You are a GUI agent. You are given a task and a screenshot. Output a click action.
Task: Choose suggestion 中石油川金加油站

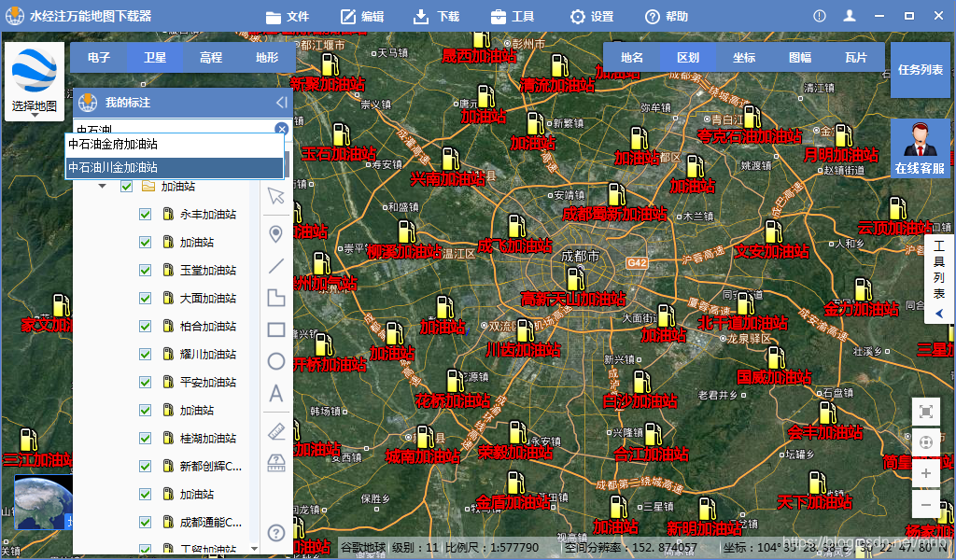point(175,167)
